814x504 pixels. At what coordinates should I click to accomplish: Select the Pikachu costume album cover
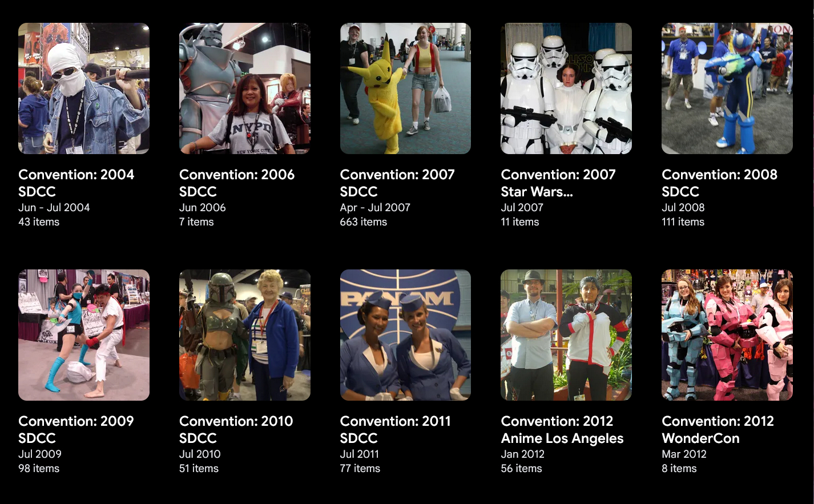pos(405,88)
